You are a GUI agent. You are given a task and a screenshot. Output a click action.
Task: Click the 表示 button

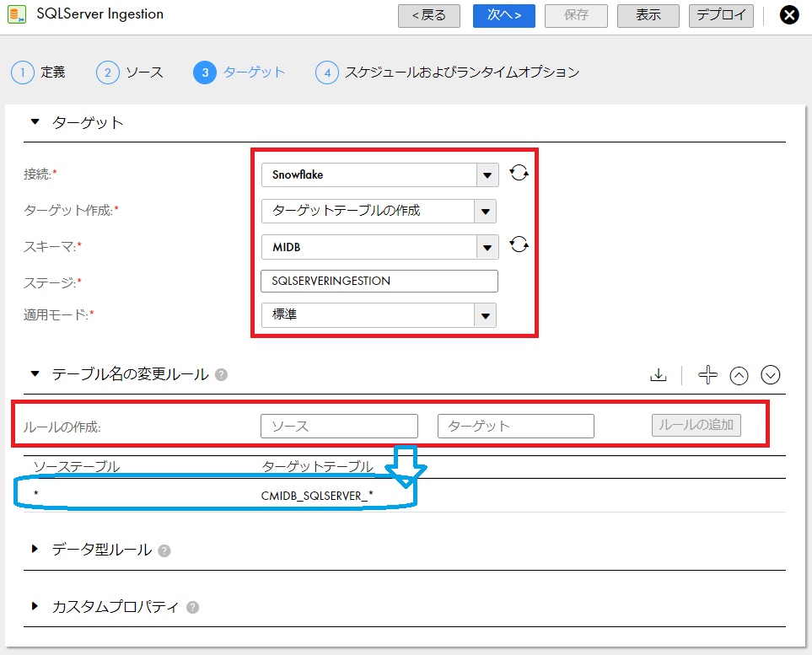pos(648,15)
